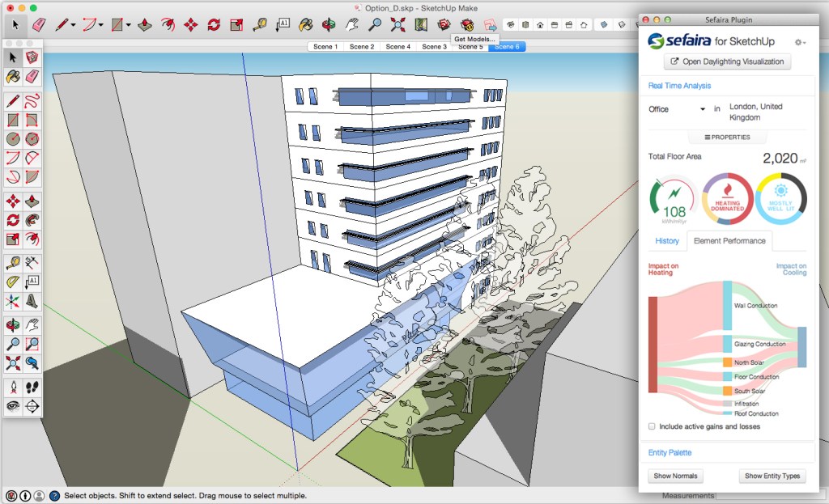The height and width of the screenshot is (504, 829).
Task: Open Sefaira settings gear dropdown
Action: 800,42
